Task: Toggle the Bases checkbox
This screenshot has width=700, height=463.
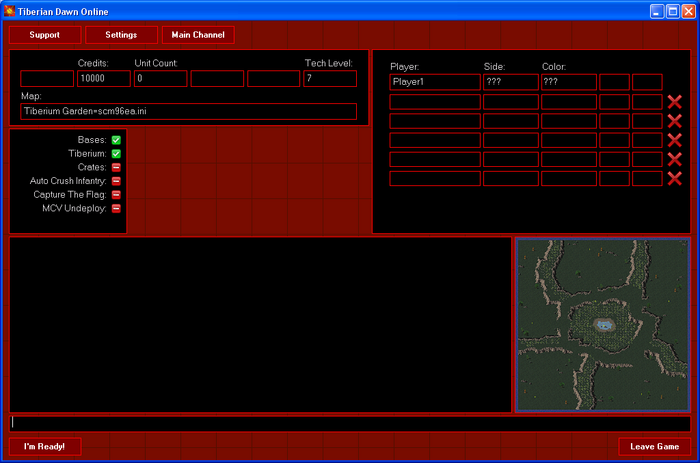Action: click(x=116, y=140)
